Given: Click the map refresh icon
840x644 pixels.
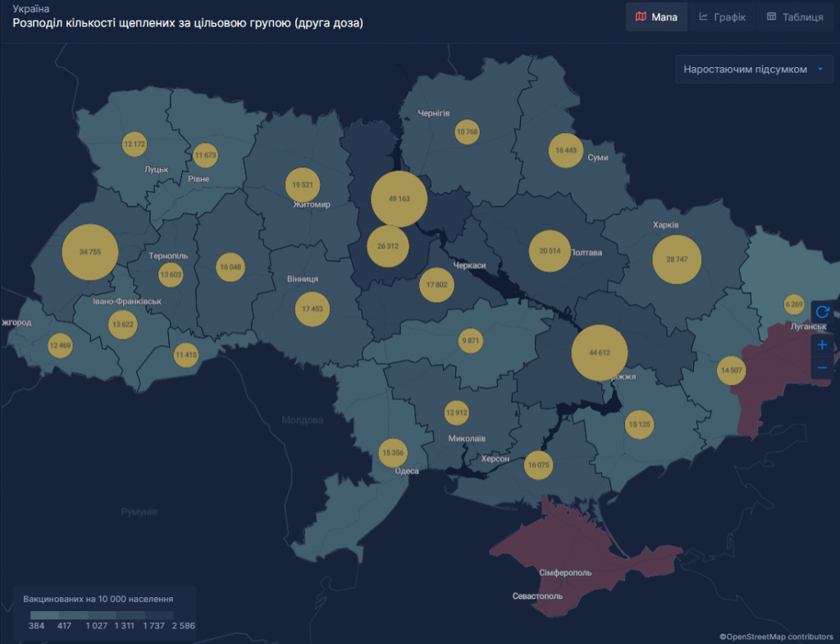Looking at the screenshot, I should tap(822, 312).
